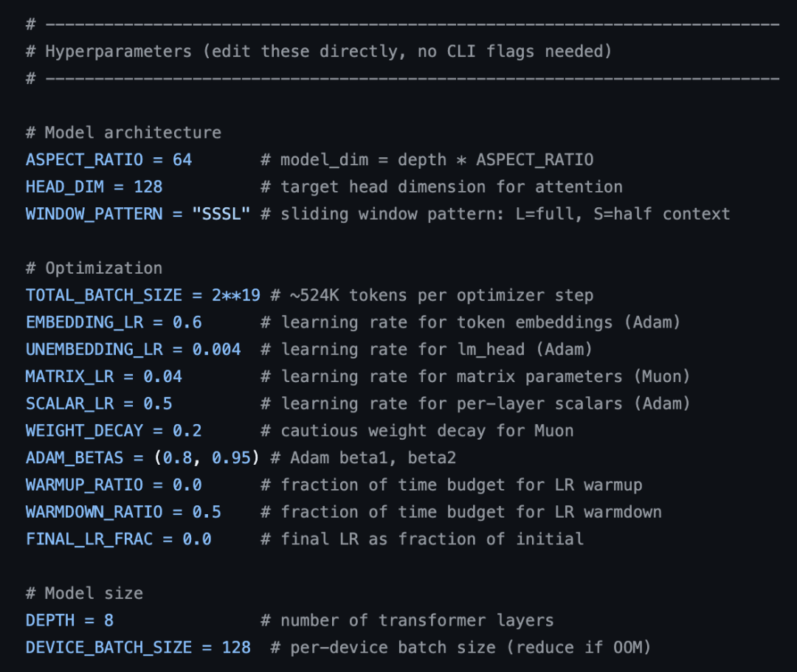Click the "# Optimization" section comment
This screenshot has height=672, width=797.
(x=94, y=269)
